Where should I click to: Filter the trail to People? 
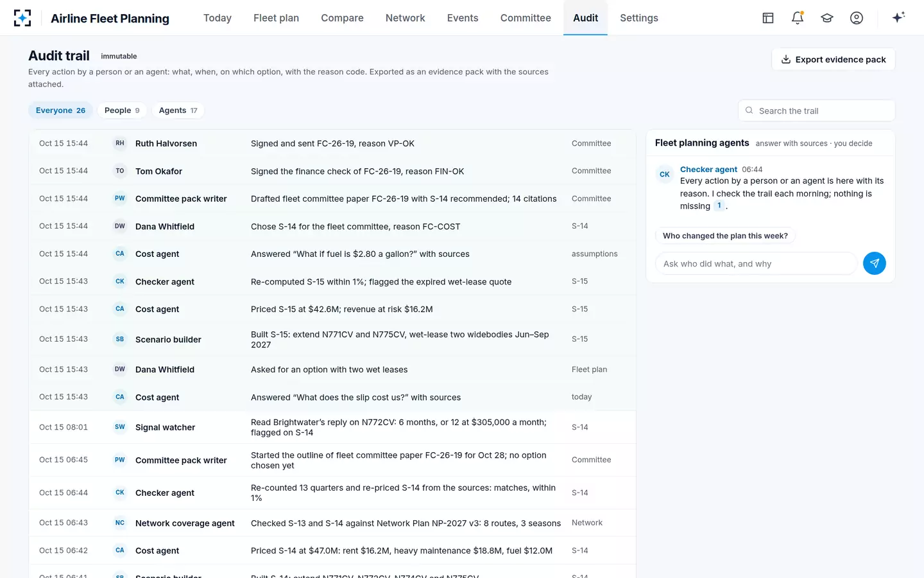(x=122, y=110)
